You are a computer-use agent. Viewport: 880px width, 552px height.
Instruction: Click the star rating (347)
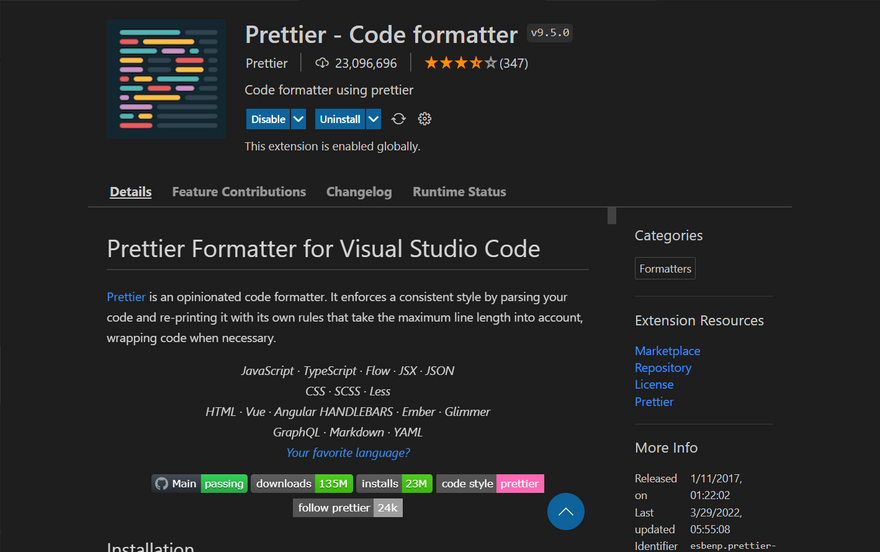point(476,63)
